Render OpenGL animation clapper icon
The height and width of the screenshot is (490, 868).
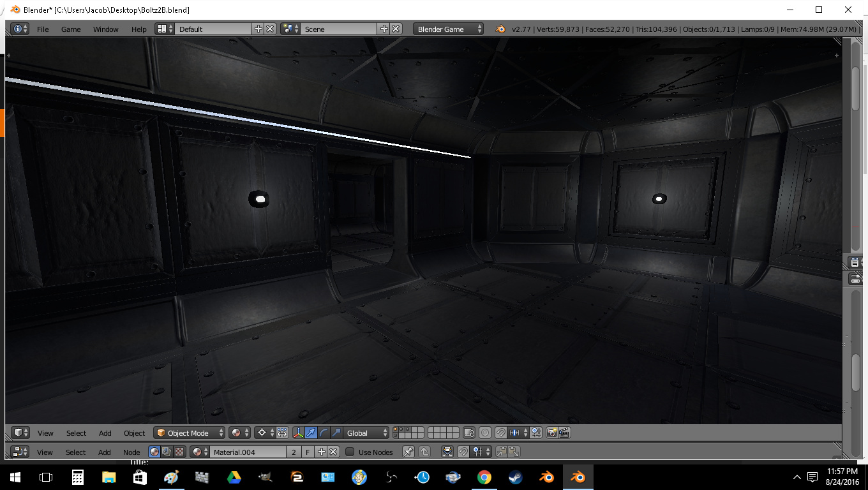click(x=564, y=433)
